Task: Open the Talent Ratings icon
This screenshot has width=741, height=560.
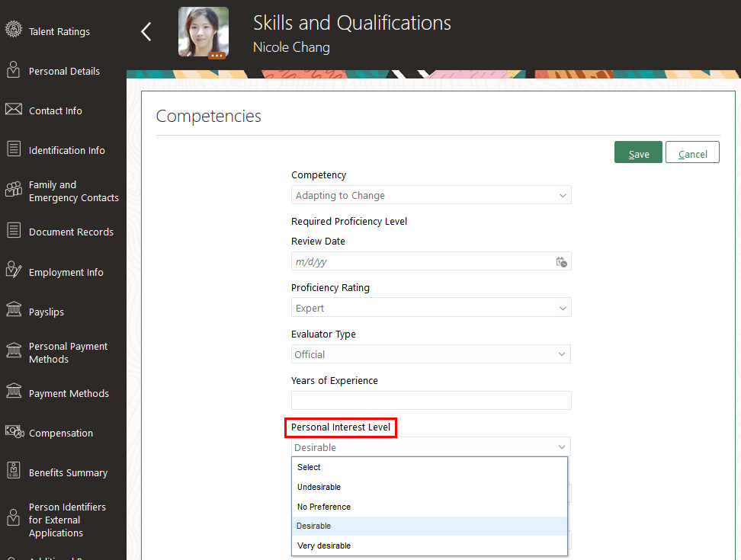Action: pos(13,30)
